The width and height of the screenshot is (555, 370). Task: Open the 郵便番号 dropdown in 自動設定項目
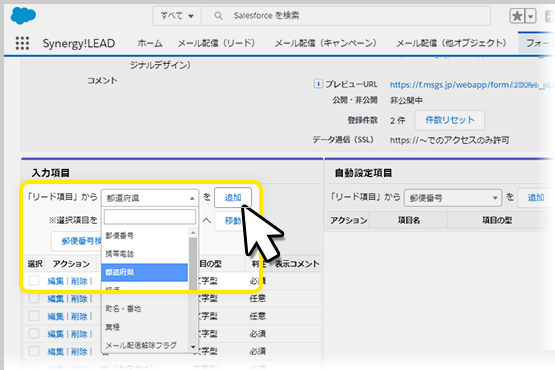(453, 198)
